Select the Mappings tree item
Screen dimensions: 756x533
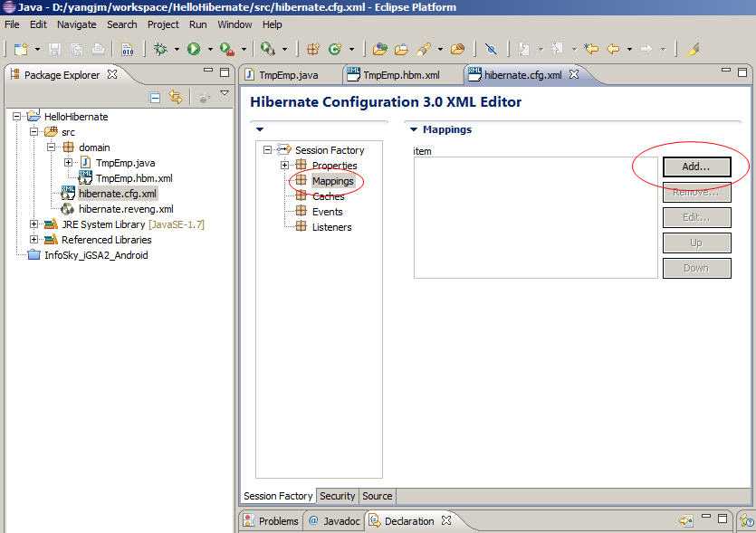point(332,181)
